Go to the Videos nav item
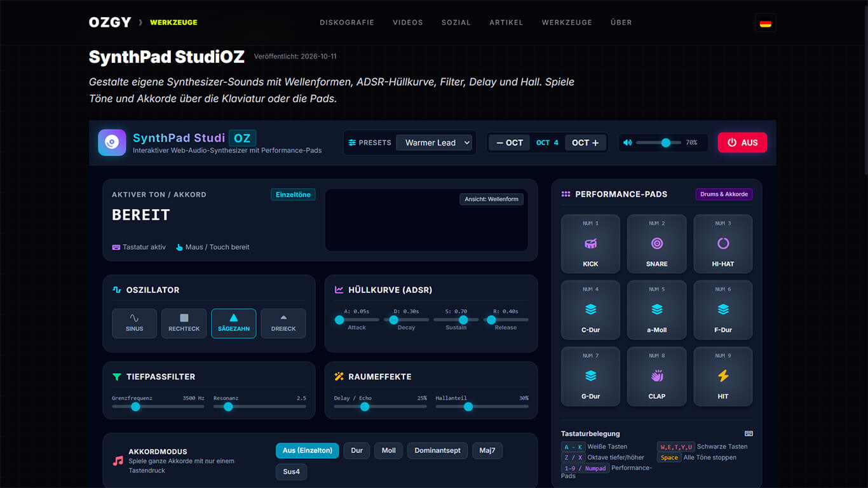This screenshot has height=488, width=868. coord(408,22)
